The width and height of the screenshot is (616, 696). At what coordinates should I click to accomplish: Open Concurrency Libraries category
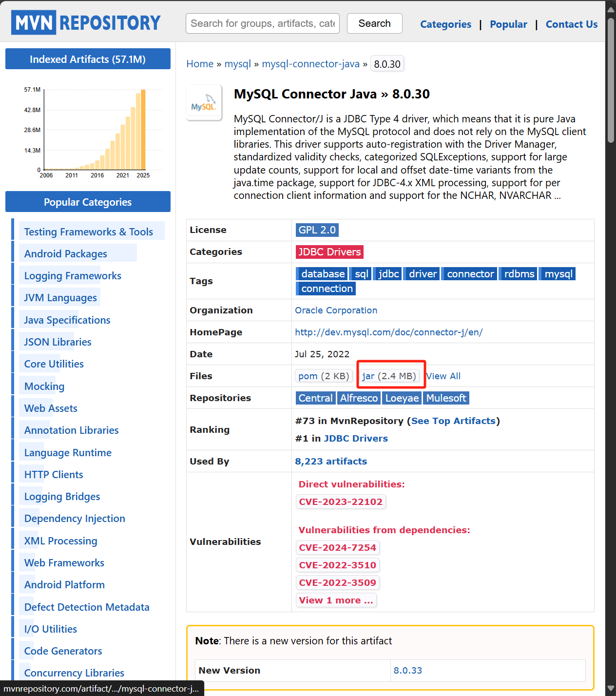74,673
